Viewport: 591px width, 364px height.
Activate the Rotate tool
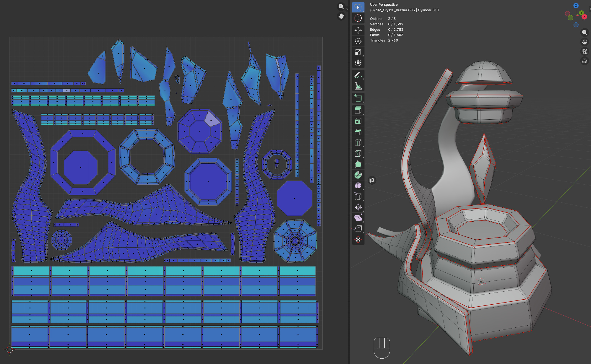pos(358,41)
